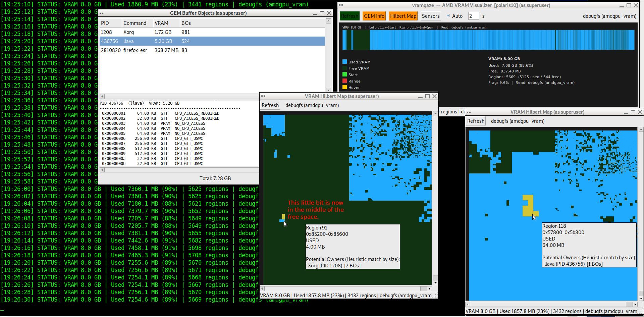Maximize the GEM Buffer Objects window
644x317 pixels.
pos(322,13)
